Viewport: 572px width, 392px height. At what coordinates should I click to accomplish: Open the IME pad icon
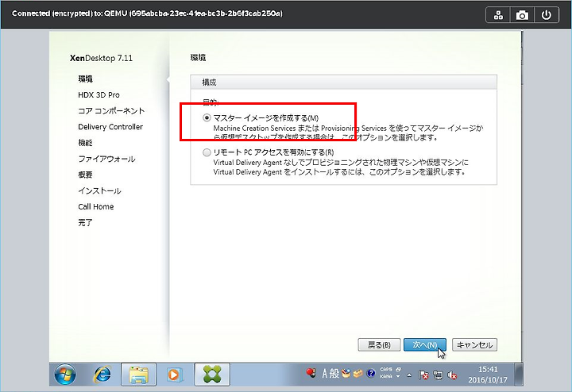(x=346, y=374)
